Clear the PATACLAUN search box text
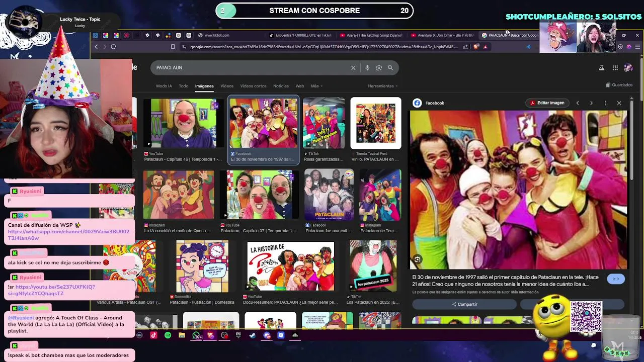 coord(353,68)
